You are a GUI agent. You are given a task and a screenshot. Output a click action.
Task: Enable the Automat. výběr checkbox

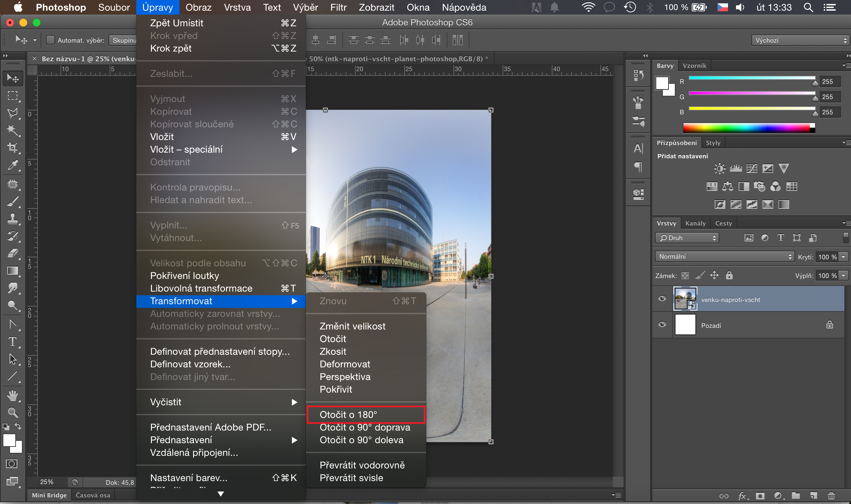tap(50, 40)
